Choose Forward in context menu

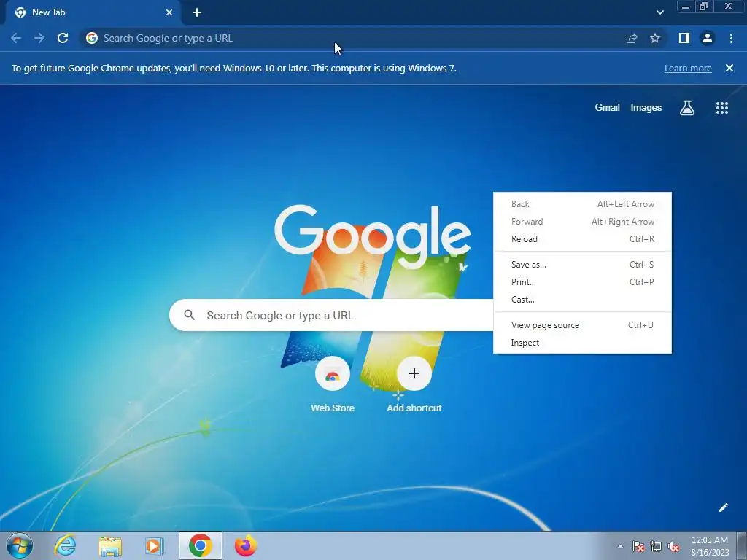point(582,222)
